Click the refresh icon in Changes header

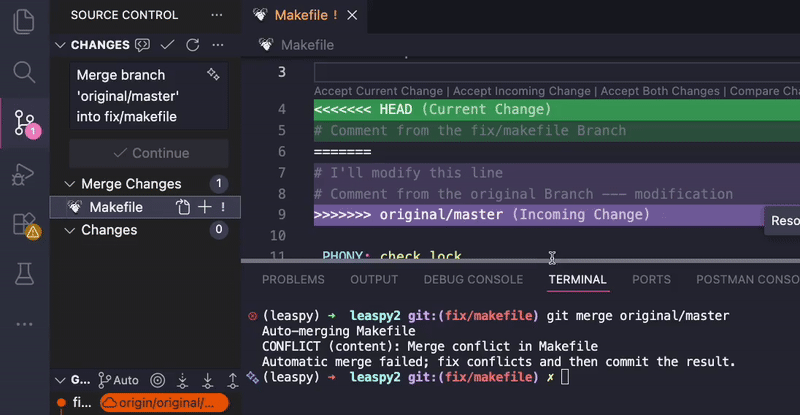point(193,45)
